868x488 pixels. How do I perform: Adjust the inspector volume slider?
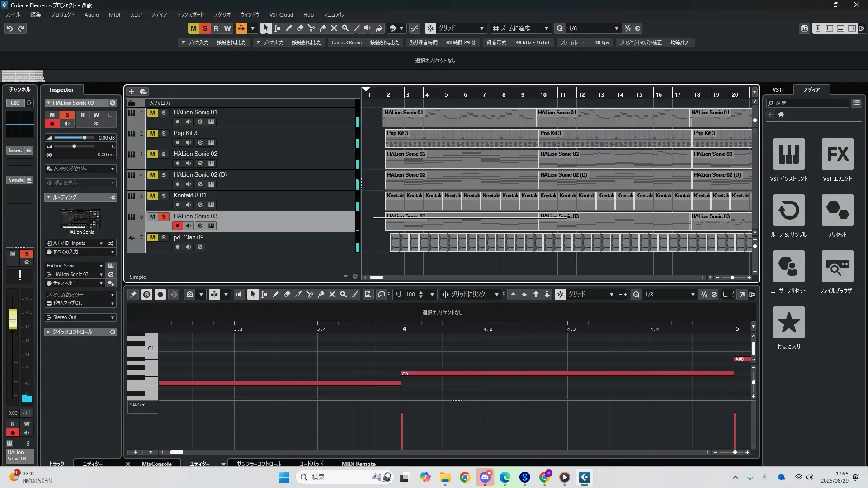[85, 138]
